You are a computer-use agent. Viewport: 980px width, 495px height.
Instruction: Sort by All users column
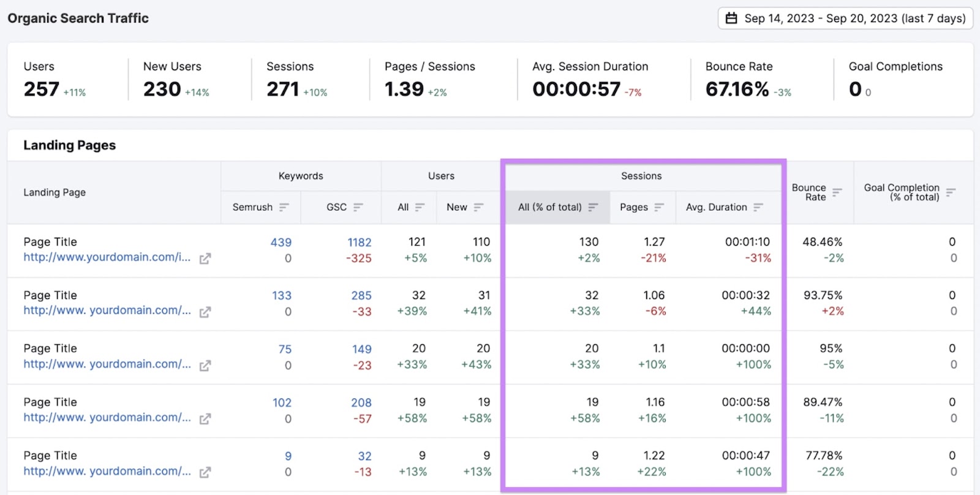pyautogui.click(x=420, y=207)
